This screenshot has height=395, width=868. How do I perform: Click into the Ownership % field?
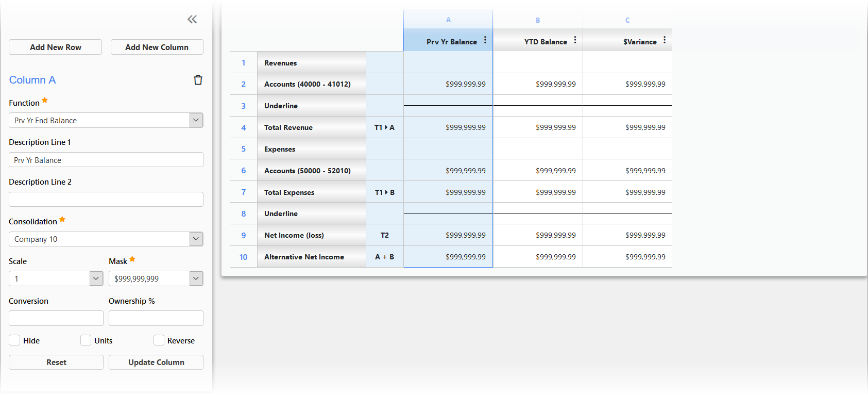tap(156, 318)
